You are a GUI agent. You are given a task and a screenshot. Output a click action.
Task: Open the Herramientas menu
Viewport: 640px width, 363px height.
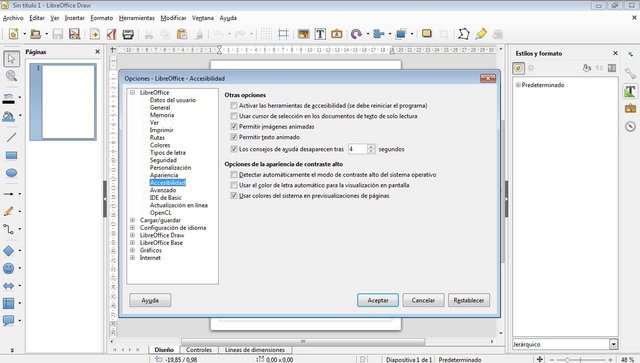click(137, 18)
